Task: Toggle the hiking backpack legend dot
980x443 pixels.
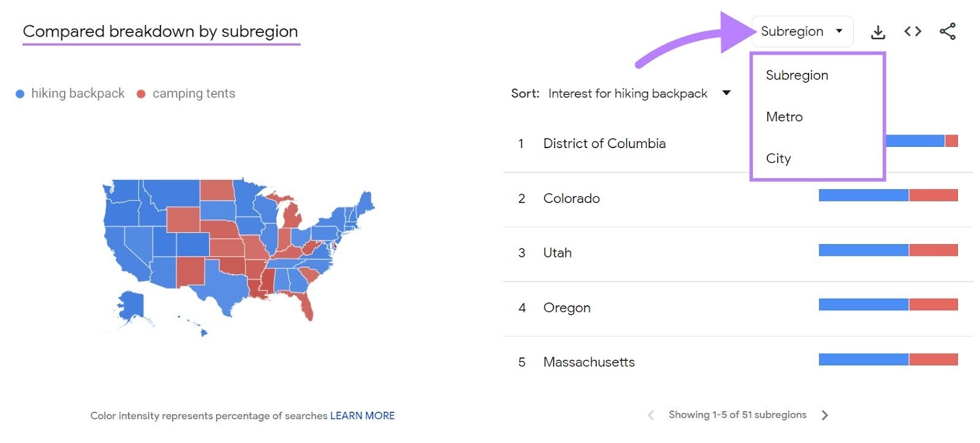Action: point(20,93)
